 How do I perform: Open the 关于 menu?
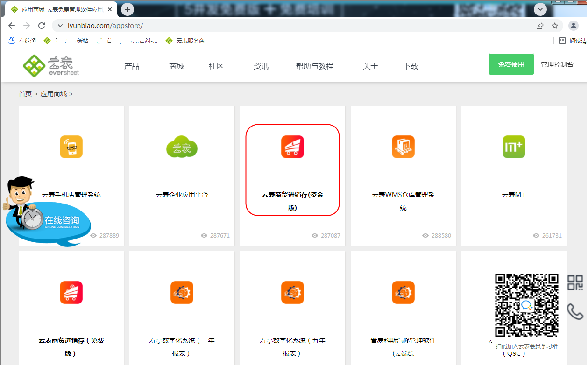(x=370, y=66)
